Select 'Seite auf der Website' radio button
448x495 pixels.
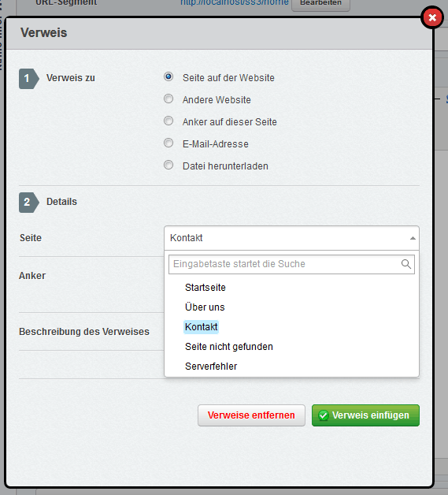pyautogui.click(x=168, y=76)
